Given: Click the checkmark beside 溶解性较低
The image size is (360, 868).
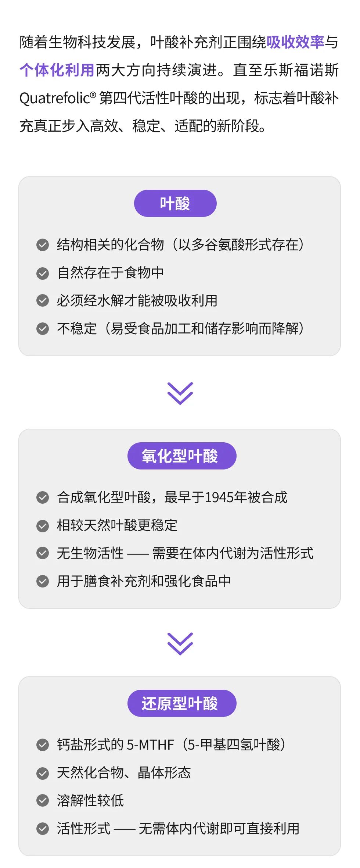Looking at the screenshot, I should pos(43,801).
